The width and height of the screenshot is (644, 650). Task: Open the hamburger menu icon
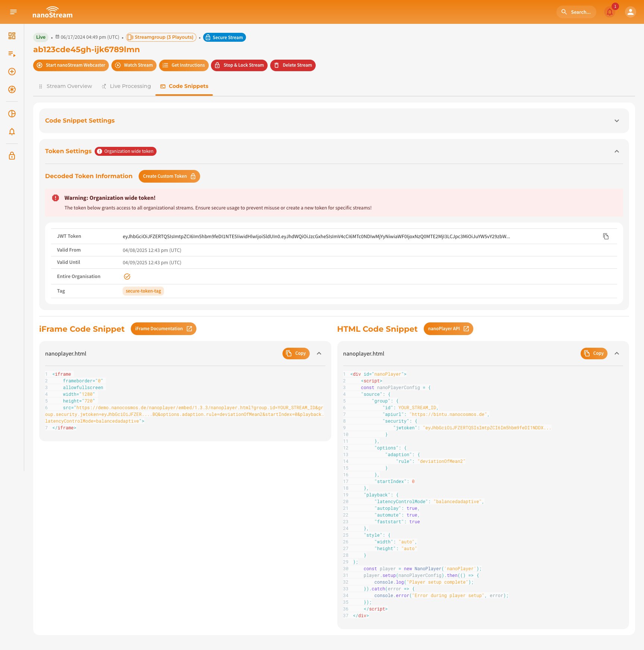tap(13, 12)
